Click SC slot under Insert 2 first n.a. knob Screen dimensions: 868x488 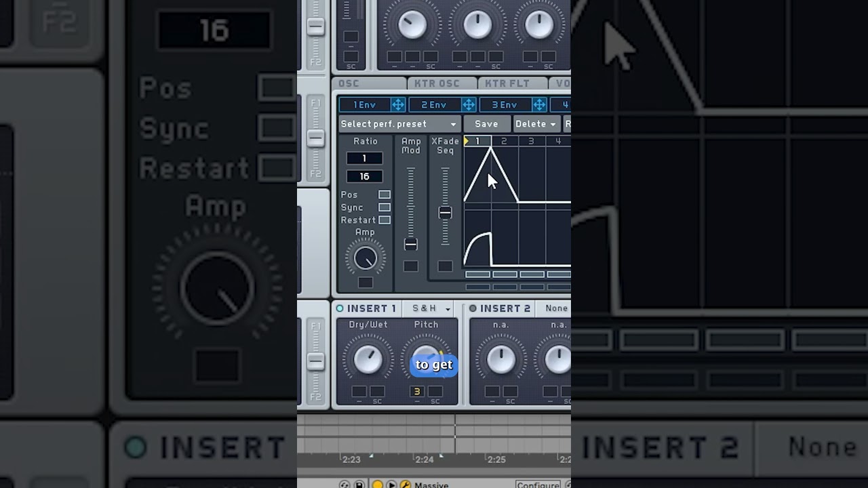(510, 391)
